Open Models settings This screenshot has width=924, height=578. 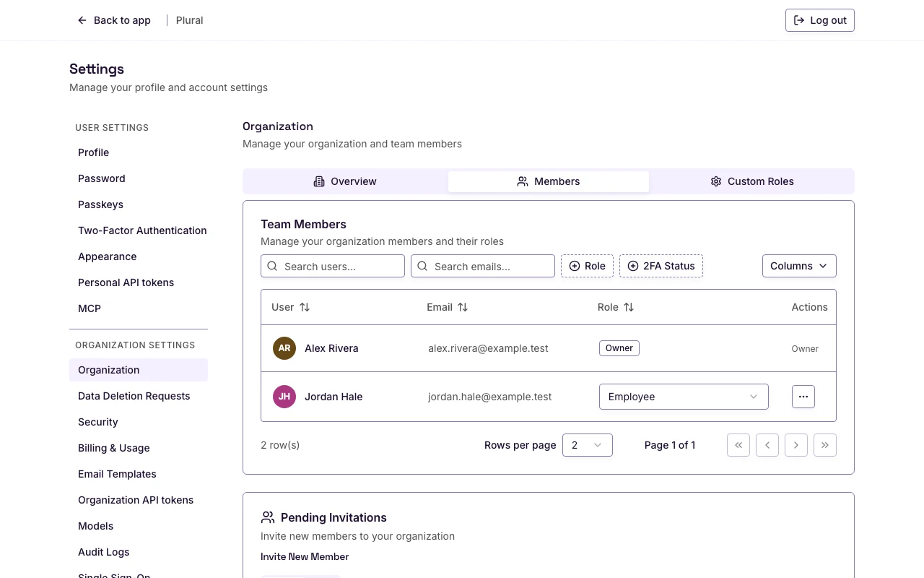pos(139,526)
